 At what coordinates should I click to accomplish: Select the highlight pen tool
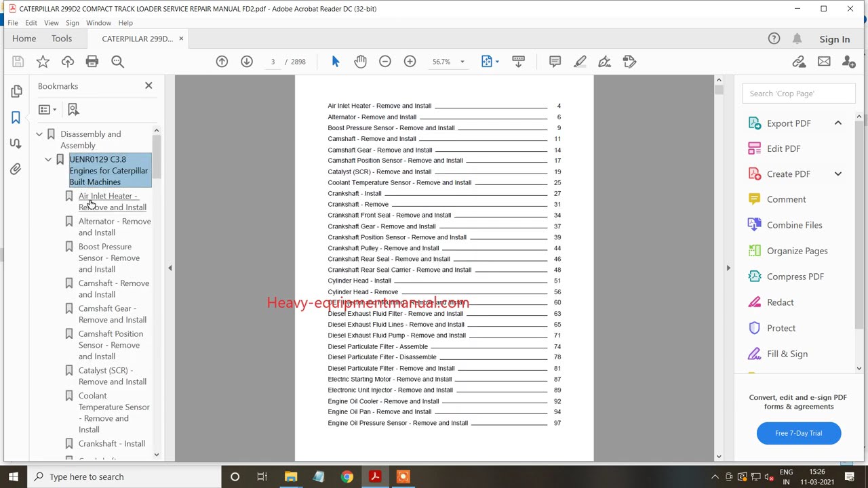580,62
